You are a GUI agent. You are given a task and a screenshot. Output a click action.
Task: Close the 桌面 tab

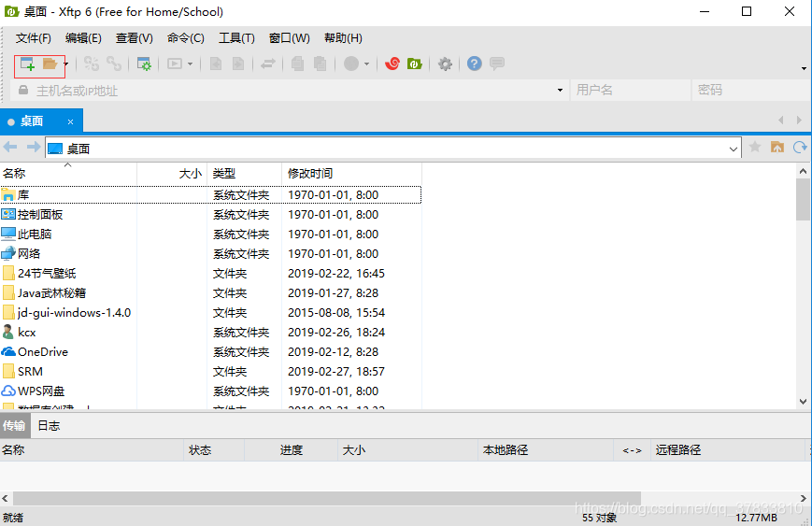pos(70,121)
